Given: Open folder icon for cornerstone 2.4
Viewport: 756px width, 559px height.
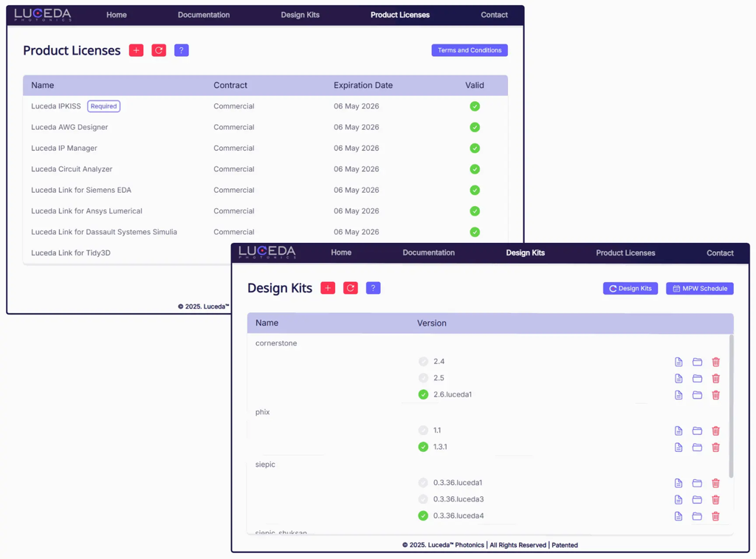Looking at the screenshot, I should [x=697, y=362].
